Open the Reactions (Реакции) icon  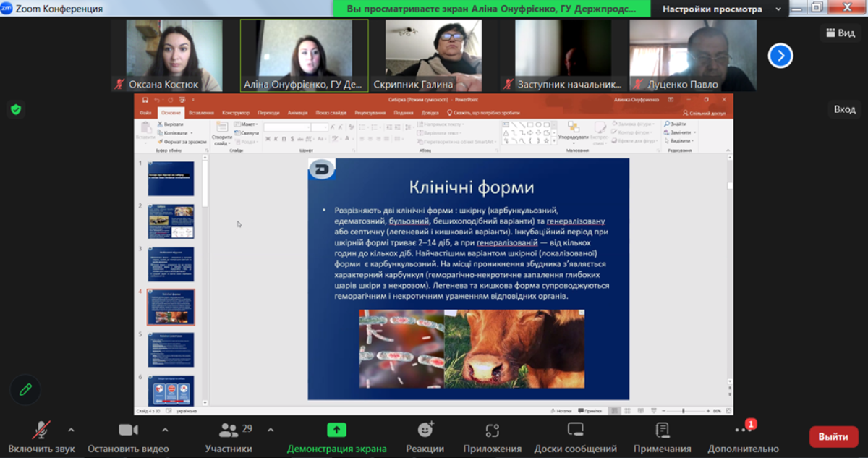click(425, 431)
